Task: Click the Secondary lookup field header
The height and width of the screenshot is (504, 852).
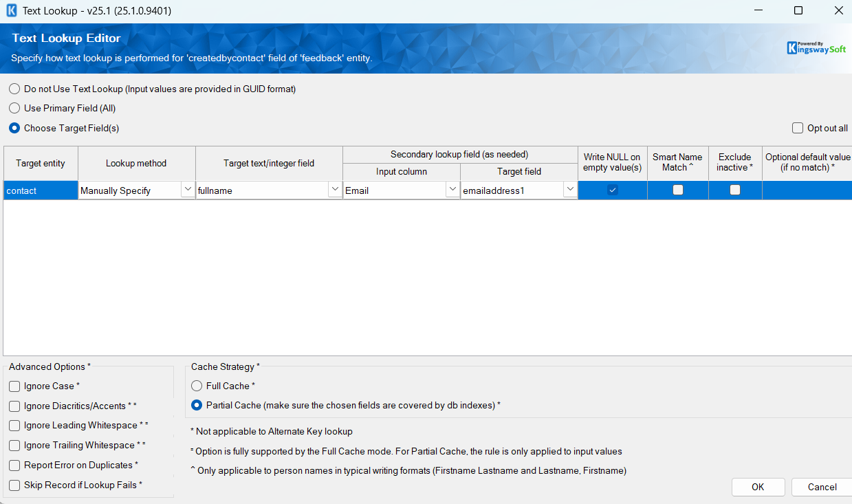Action: tap(460, 155)
